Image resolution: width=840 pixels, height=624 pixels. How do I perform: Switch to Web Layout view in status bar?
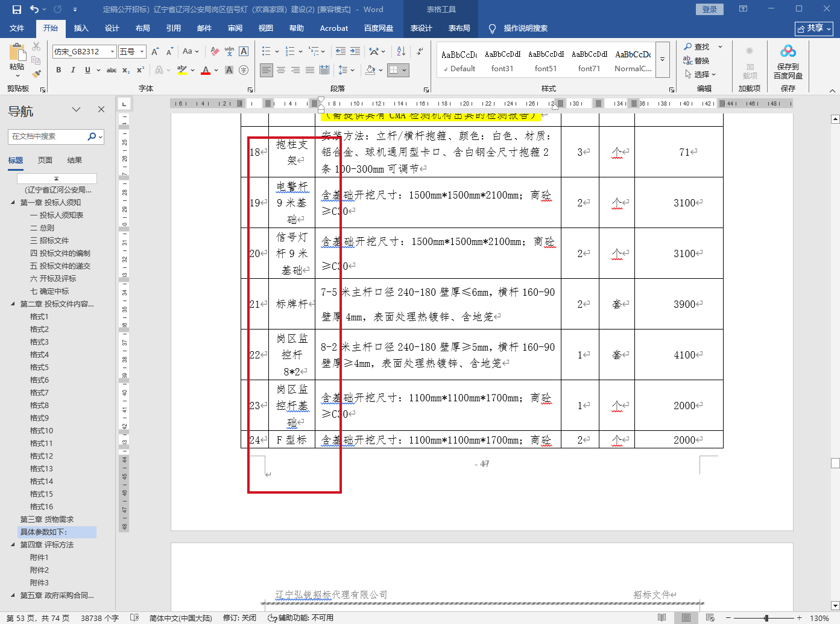pyautogui.click(x=710, y=618)
